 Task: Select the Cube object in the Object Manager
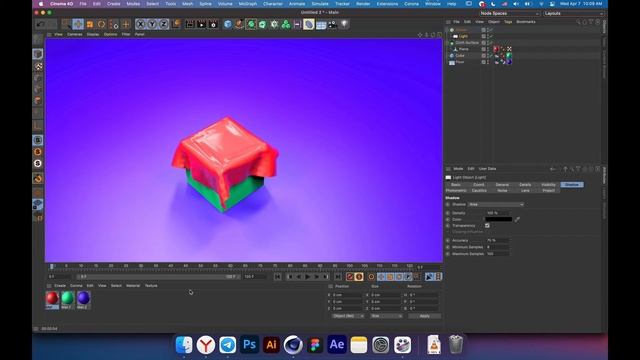pyautogui.click(x=460, y=56)
